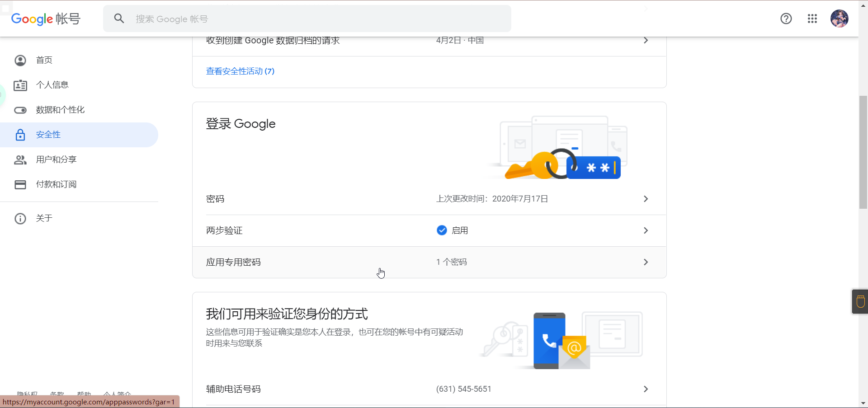The width and height of the screenshot is (868, 408).
Task: Click the 安全性 lock icon
Action: (20, 135)
